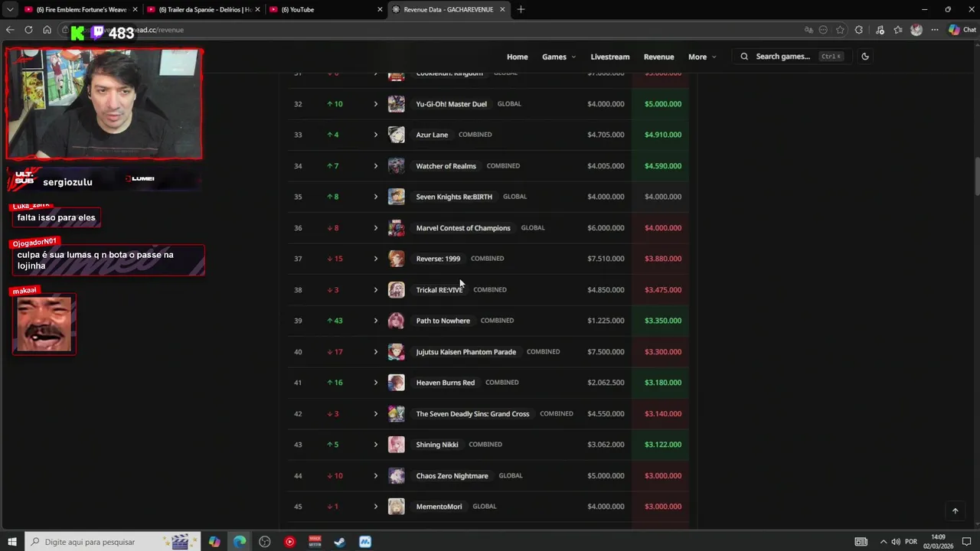Click the Reverse: 1999 game icon
This screenshot has height=551, width=980.
(396, 259)
